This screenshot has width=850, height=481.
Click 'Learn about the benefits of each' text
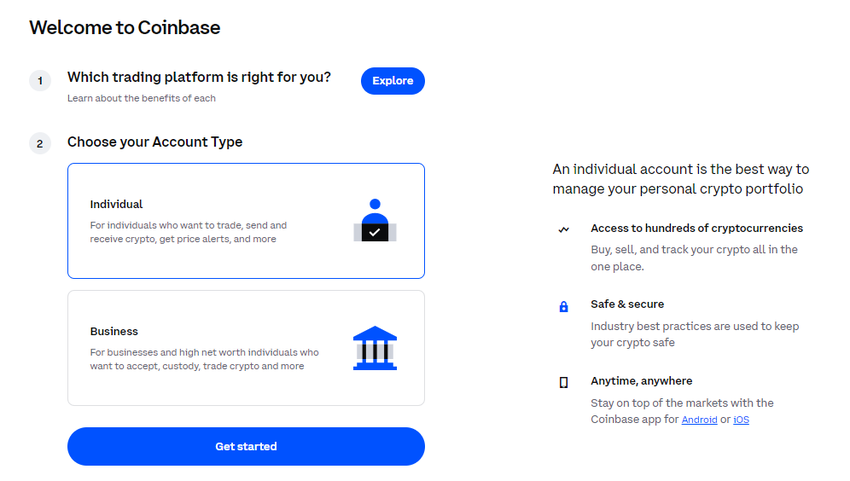click(x=141, y=98)
